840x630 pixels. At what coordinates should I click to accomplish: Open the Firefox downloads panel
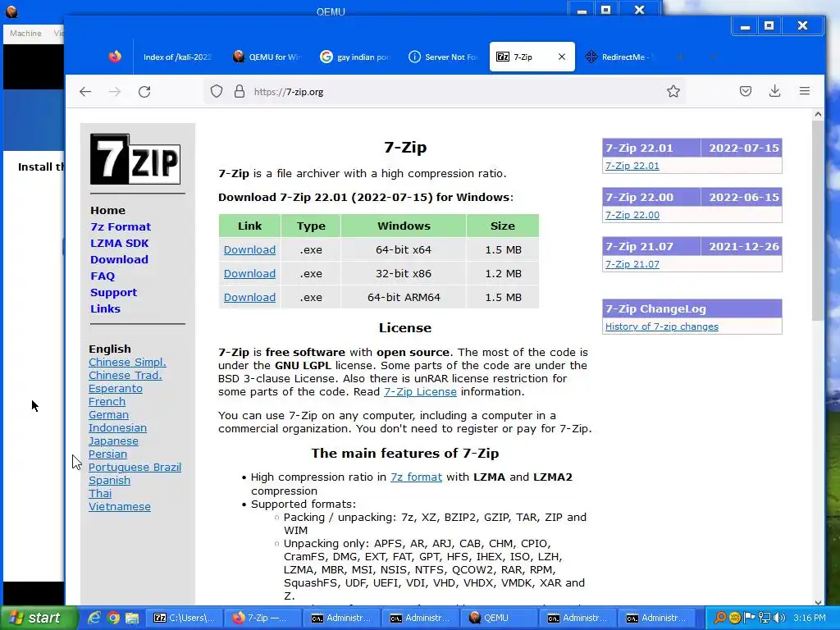point(774,91)
